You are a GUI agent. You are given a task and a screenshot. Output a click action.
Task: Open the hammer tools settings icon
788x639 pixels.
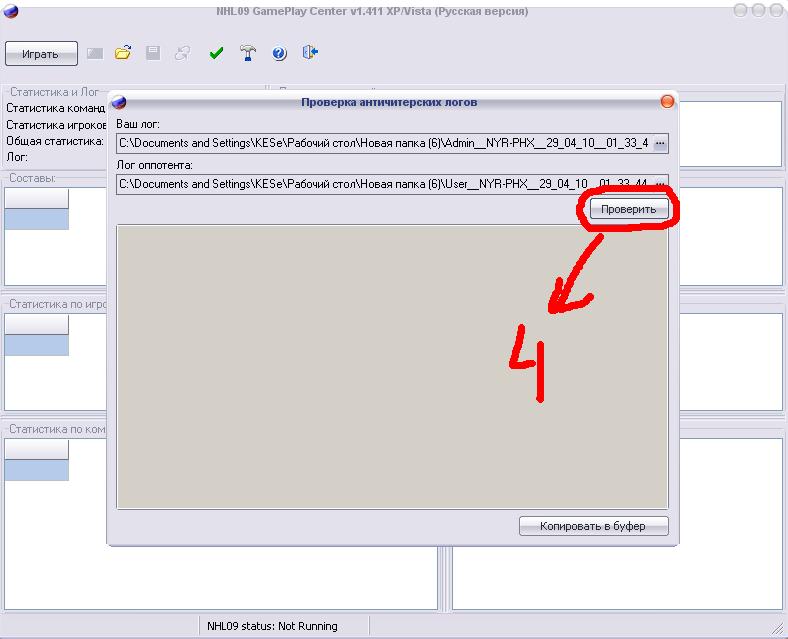(248, 53)
